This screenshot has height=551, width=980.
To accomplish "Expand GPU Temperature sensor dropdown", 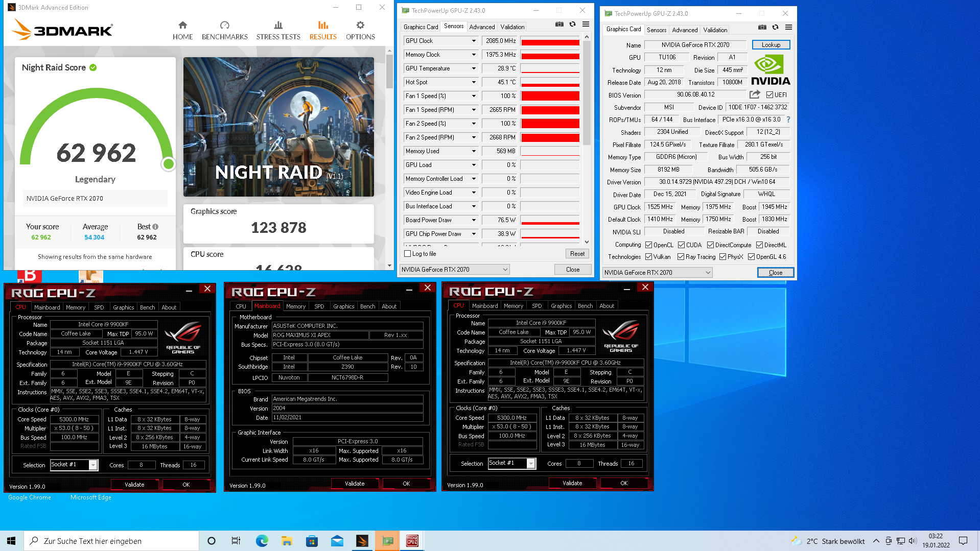I will [474, 68].
